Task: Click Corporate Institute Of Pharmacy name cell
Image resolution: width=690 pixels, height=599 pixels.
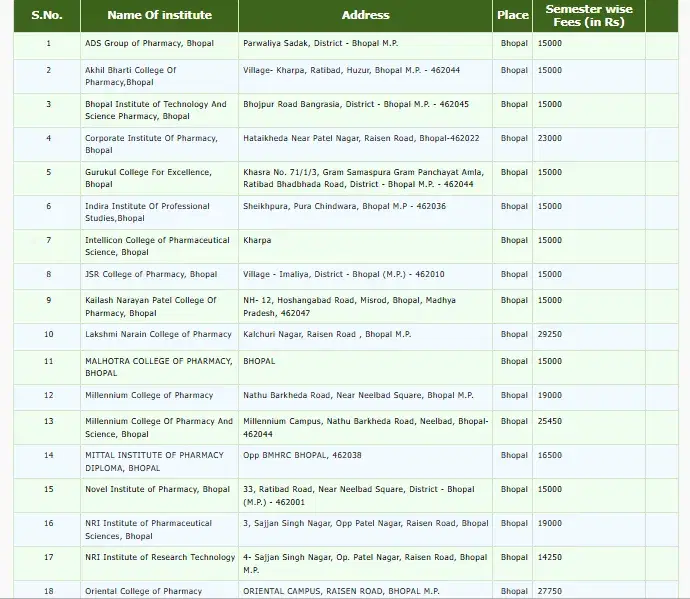Action: (150, 144)
